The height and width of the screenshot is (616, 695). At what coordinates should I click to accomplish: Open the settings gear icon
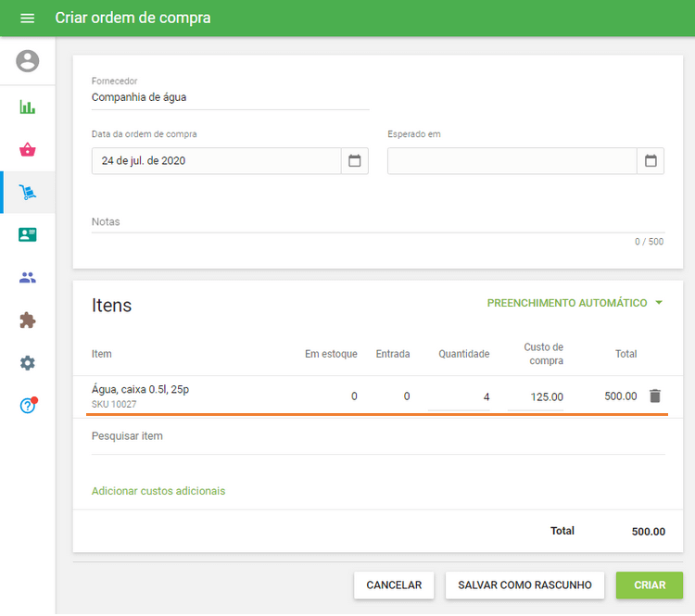pyautogui.click(x=28, y=363)
